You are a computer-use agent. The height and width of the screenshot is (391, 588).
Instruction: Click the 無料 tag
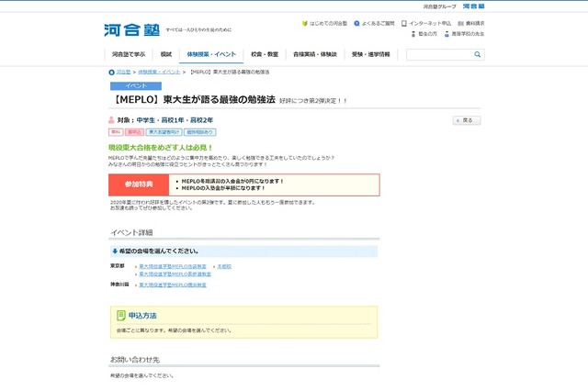(x=116, y=132)
